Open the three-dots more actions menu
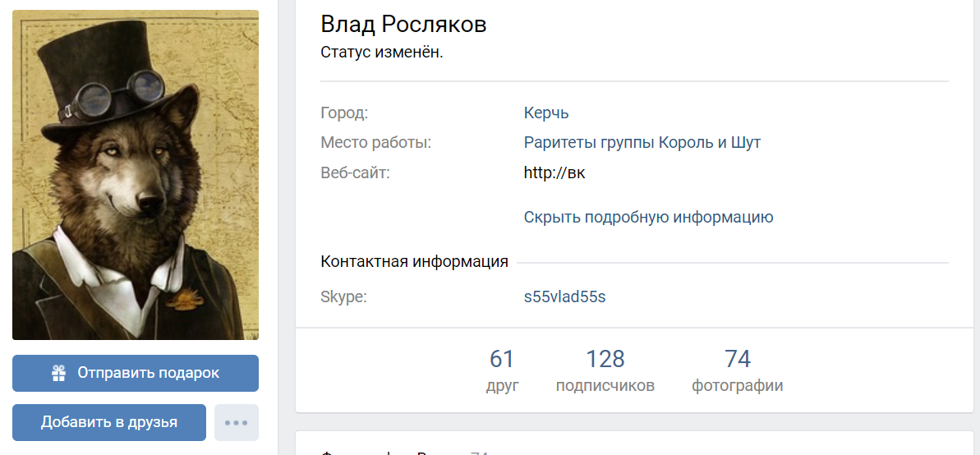 [x=236, y=422]
